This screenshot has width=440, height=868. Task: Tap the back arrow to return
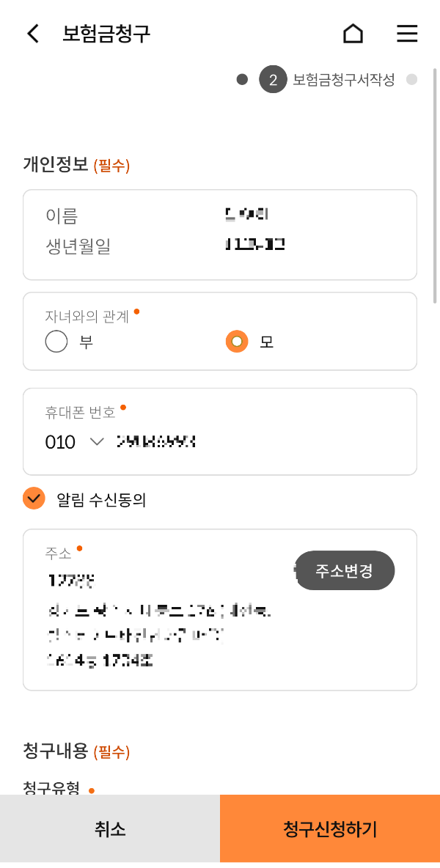coord(32,33)
